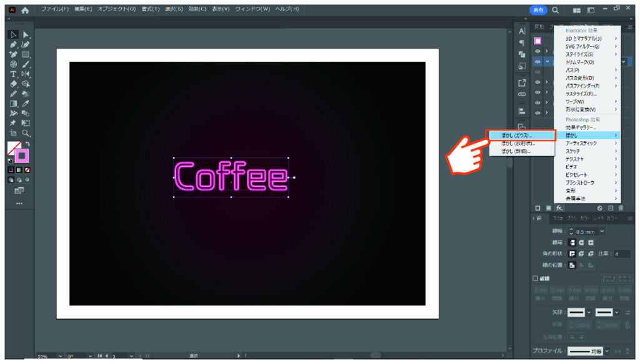Toggle visibility eye of first appearance row
Image resolution: width=640 pixels, height=364 pixels.
537,51
